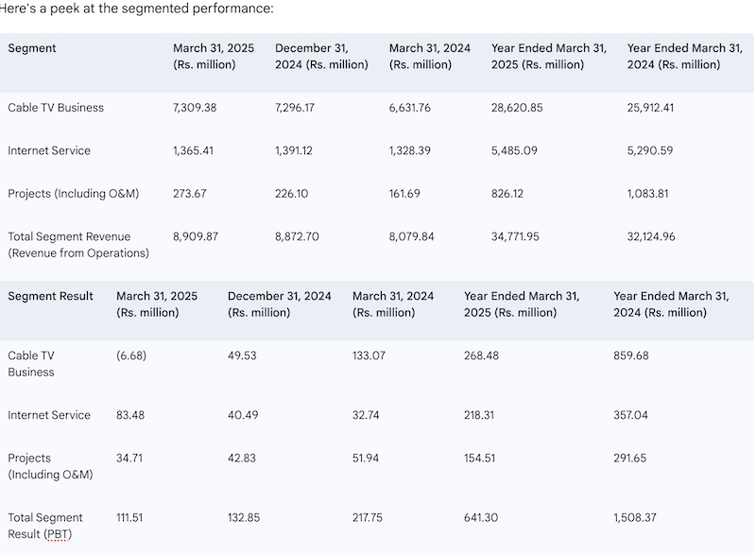Select Total Segment Revenue yearly value 34,771.95
Screen dimensions: 756x555
pos(515,236)
